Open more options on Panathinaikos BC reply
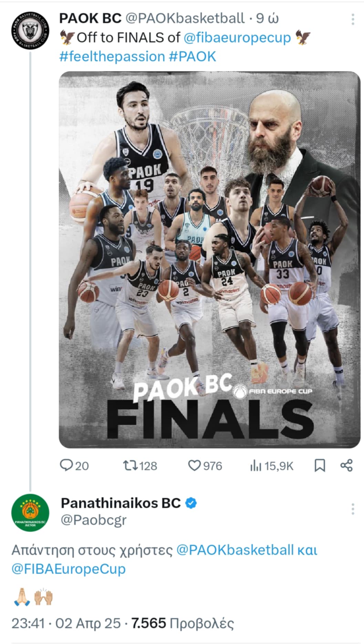The height and width of the screenshot is (644, 364). pos(353,509)
